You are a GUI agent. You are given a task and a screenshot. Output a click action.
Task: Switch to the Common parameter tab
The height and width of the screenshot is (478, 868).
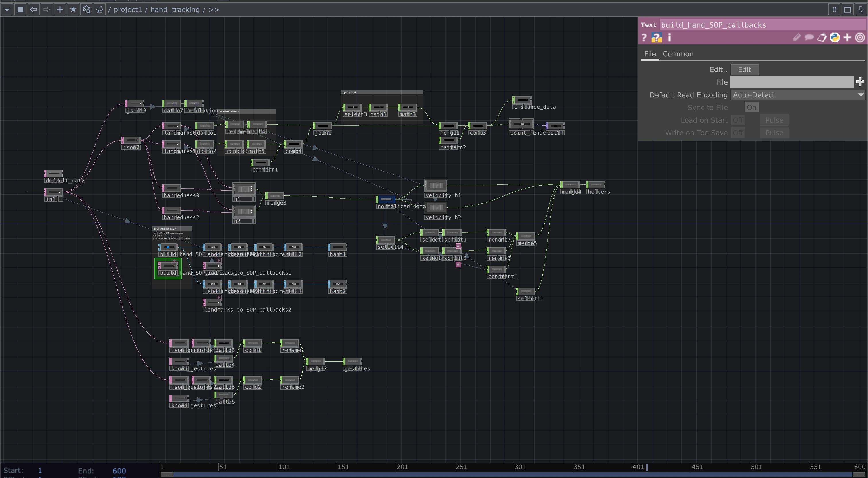pyautogui.click(x=678, y=54)
